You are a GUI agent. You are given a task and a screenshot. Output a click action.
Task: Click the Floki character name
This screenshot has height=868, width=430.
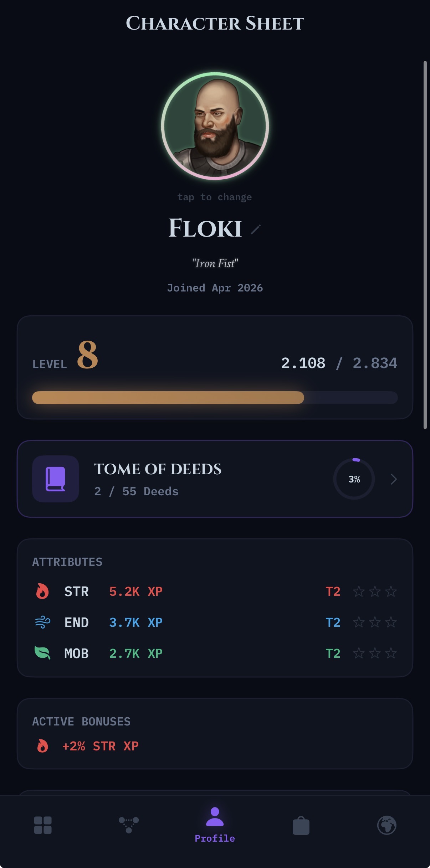(x=205, y=228)
